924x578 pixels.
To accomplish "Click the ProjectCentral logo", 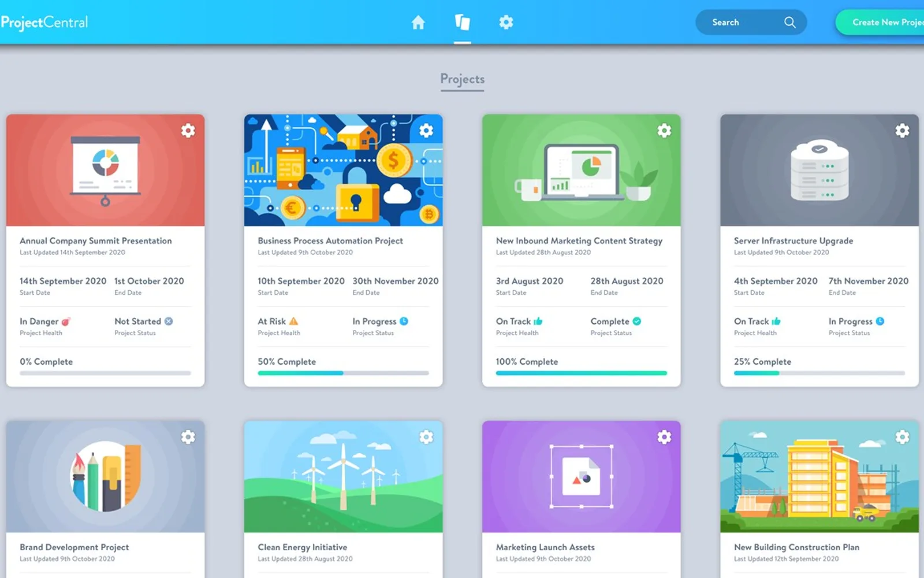I will 44,23.
